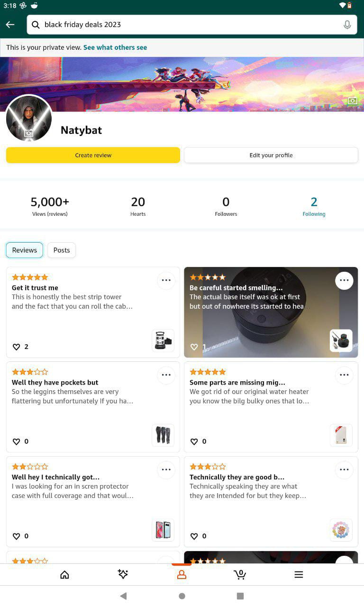Open options menu on 'Be careful started smelling' review
The width and height of the screenshot is (364, 607).
(x=344, y=280)
